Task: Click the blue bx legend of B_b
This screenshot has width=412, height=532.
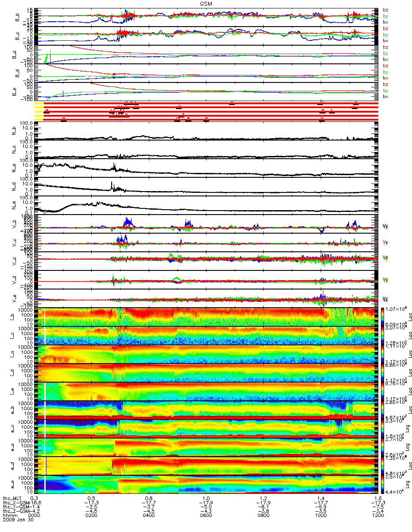Action: [x=385, y=22]
